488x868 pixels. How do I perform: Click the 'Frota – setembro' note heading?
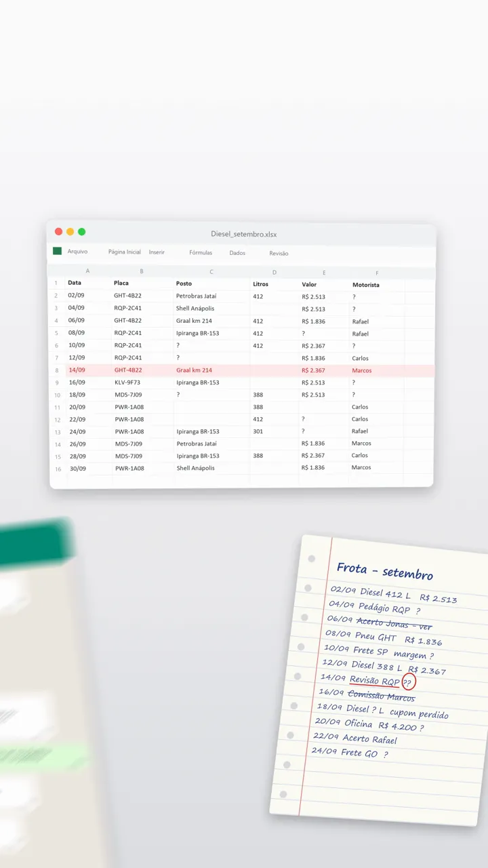[384, 572]
